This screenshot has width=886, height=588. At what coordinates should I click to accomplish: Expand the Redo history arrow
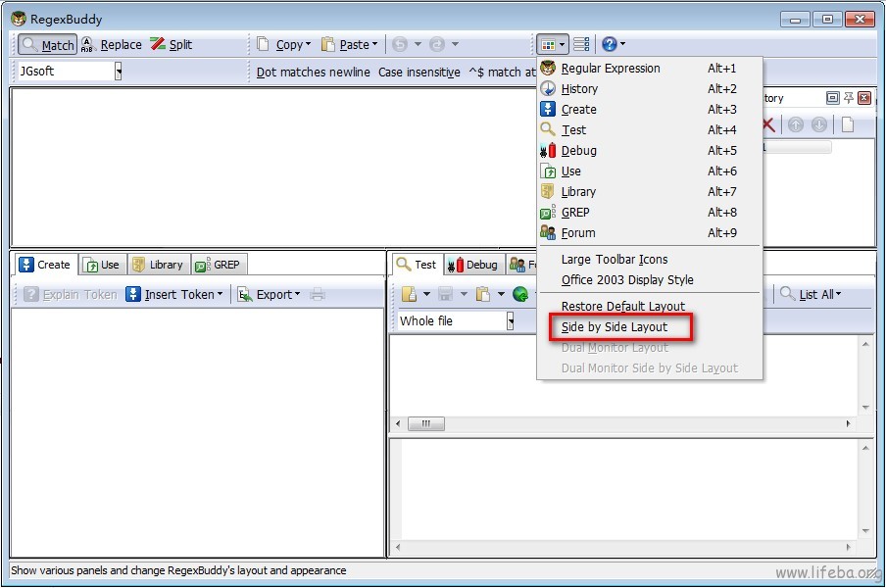(x=455, y=44)
